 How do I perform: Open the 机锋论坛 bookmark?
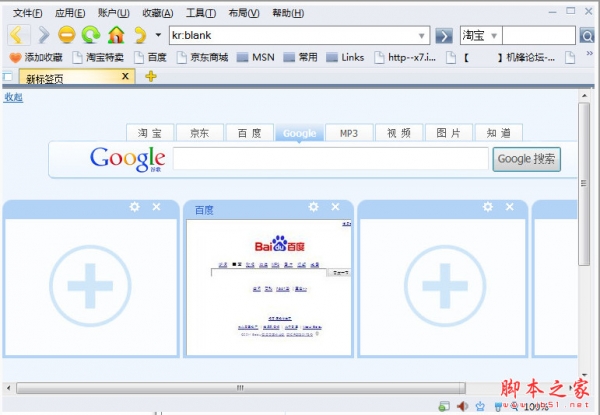pyautogui.click(x=501, y=58)
